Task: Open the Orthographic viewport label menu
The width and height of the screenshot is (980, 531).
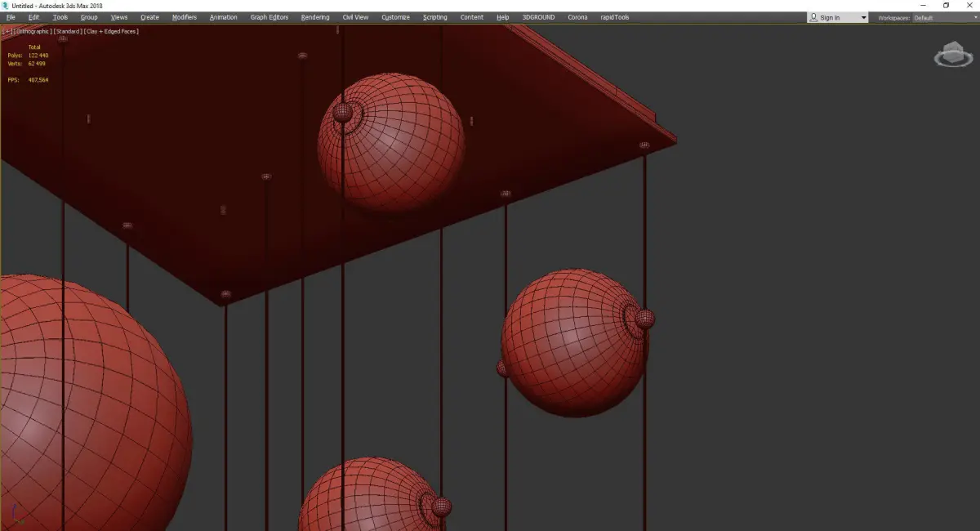Action: pos(33,31)
